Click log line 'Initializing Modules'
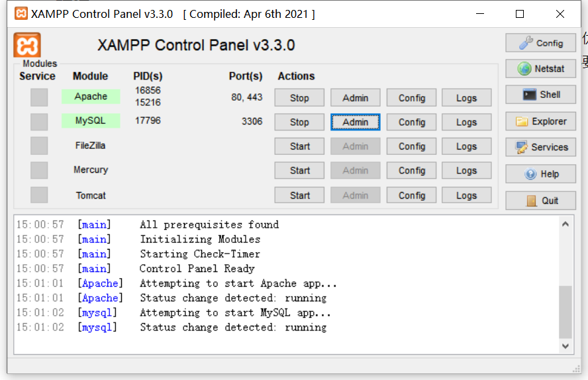Screen dimensions: 588x380 pos(200,239)
